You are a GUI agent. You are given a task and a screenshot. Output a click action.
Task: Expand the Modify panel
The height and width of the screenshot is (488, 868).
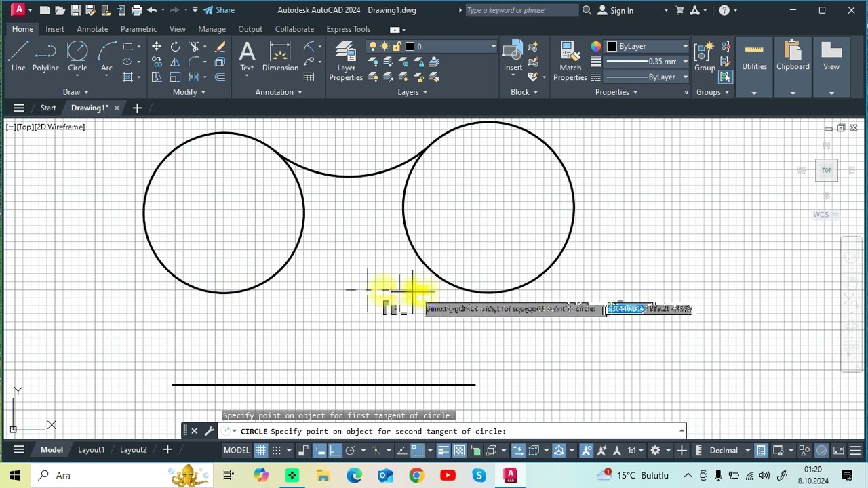tap(189, 92)
